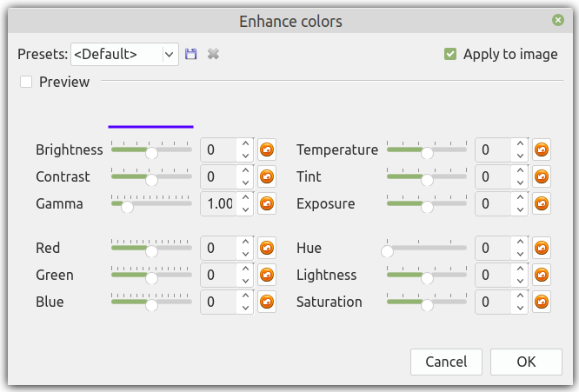Close the Enhance colors dialog

[x=557, y=19]
